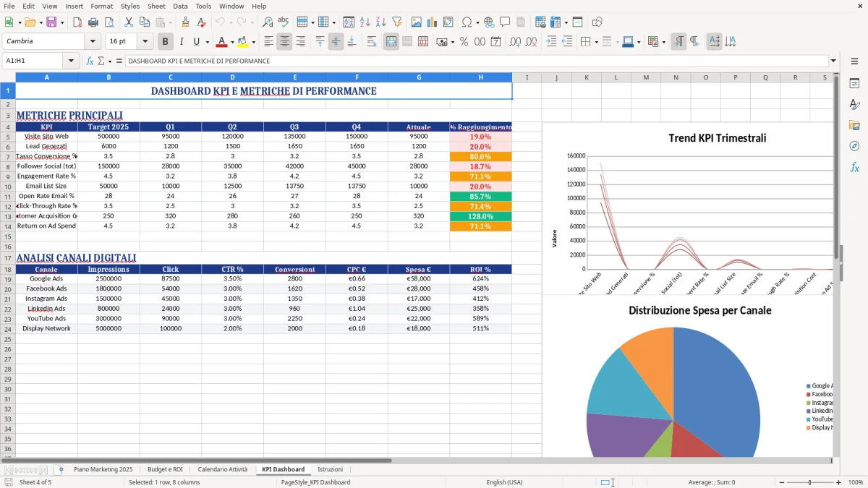
Task: Toggle italic formatting
Action: point(181,41)
